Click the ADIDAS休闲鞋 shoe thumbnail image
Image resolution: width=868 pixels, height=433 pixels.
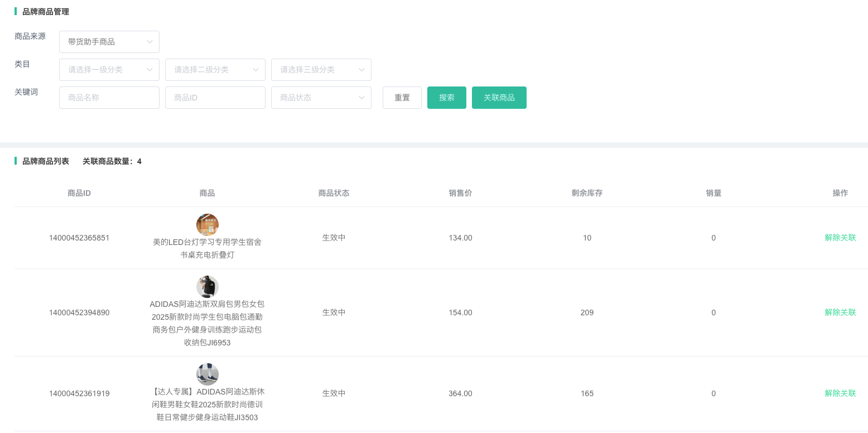point(208,374)
